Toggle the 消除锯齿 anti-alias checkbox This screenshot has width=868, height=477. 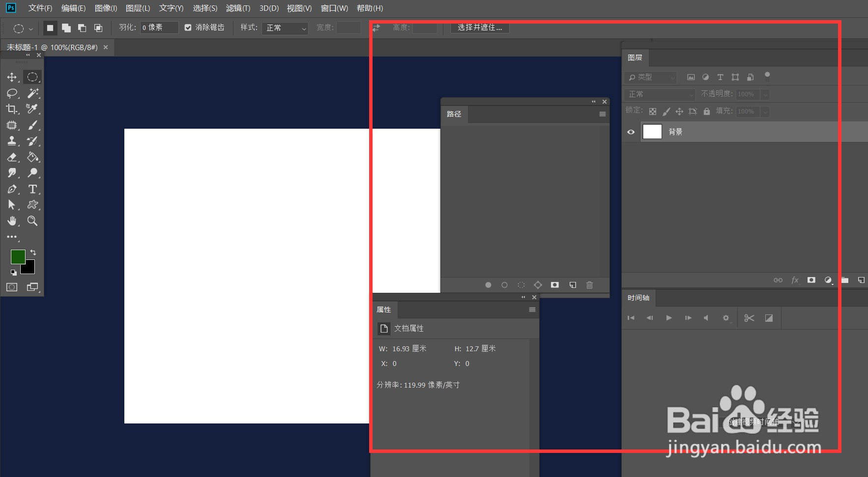188,28
